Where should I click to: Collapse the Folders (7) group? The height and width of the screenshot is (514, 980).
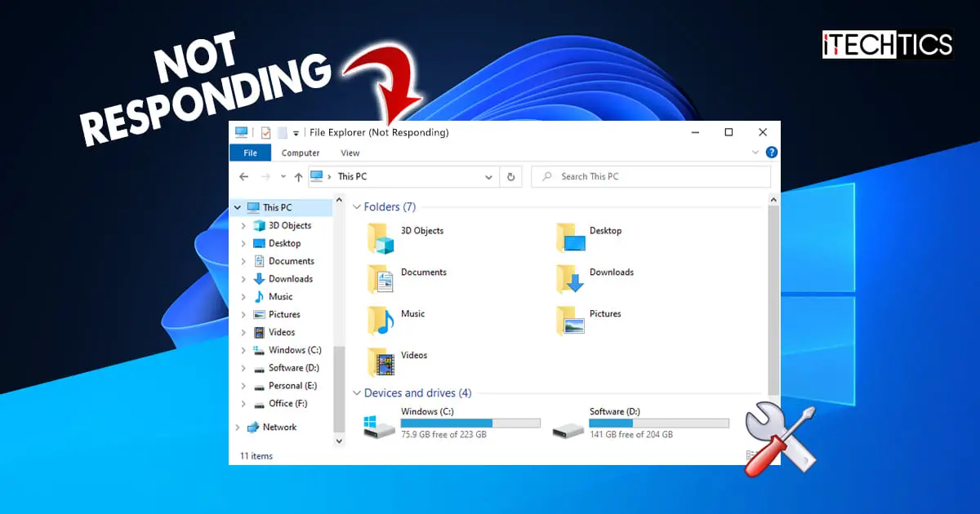[357, 207]
